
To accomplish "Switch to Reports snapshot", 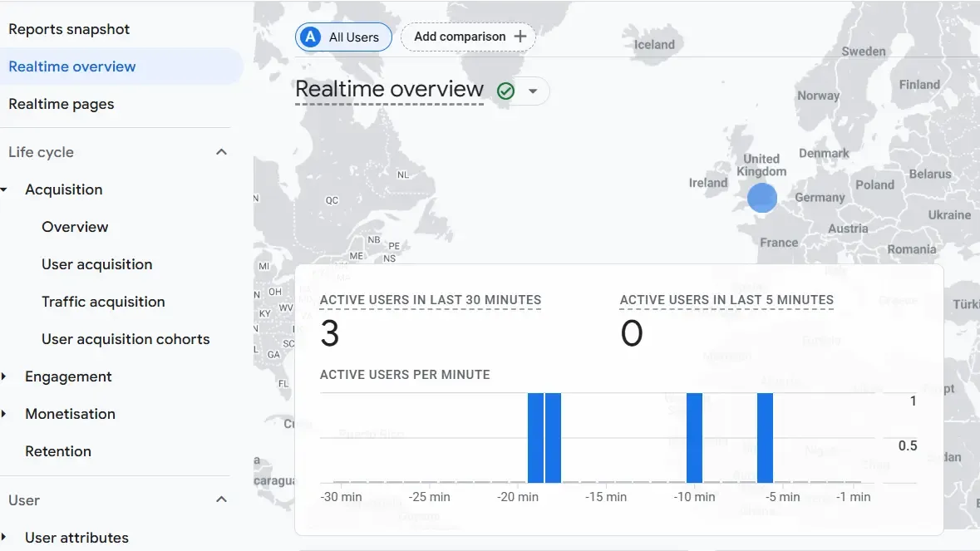I will (x=69, y=28).
